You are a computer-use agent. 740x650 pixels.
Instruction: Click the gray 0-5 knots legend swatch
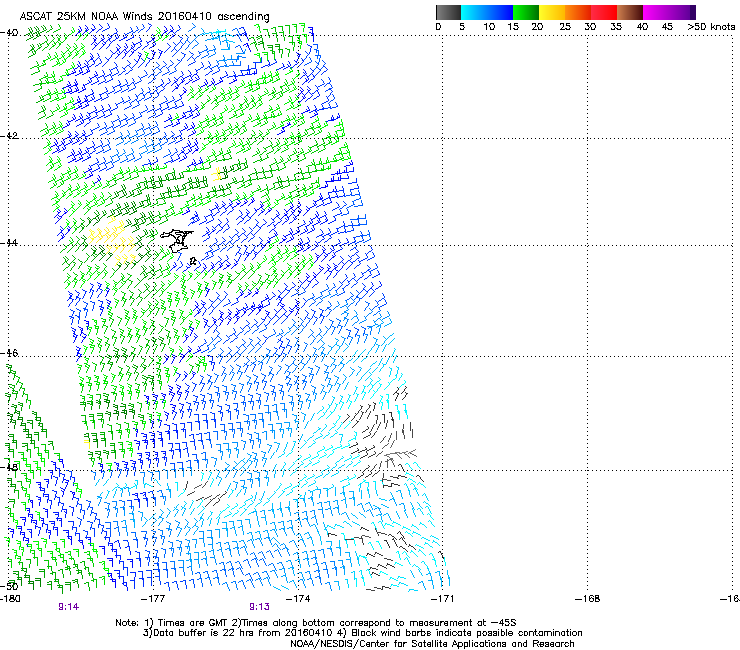point(448,12)
